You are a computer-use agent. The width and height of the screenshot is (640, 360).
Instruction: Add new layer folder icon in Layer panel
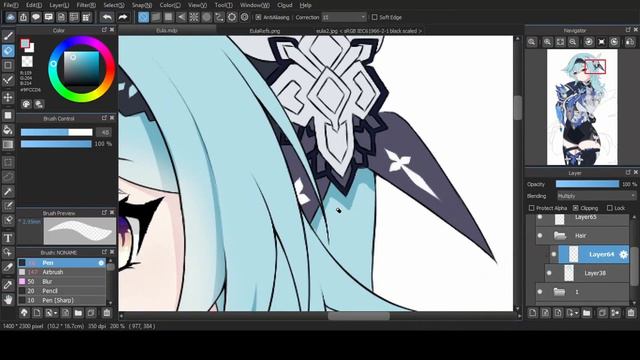coord(586,313)
